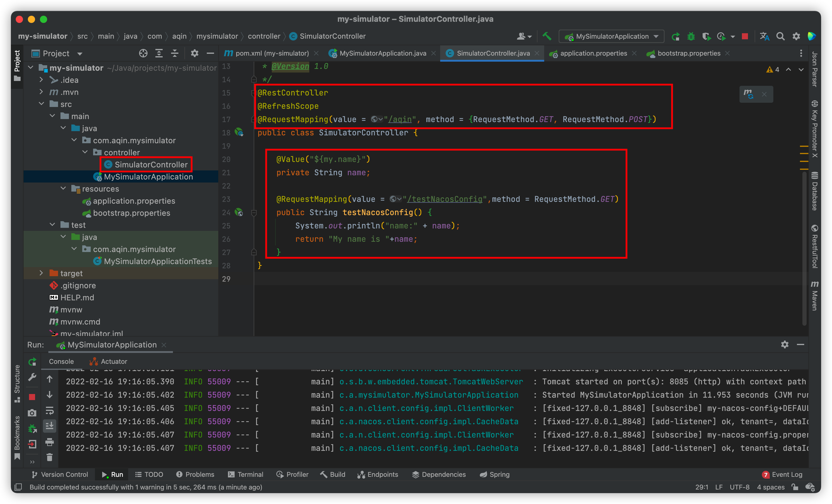Go to previous highlighted warning arrow
832x504 pixels.
pyautogui.click(x=788, y=69)
